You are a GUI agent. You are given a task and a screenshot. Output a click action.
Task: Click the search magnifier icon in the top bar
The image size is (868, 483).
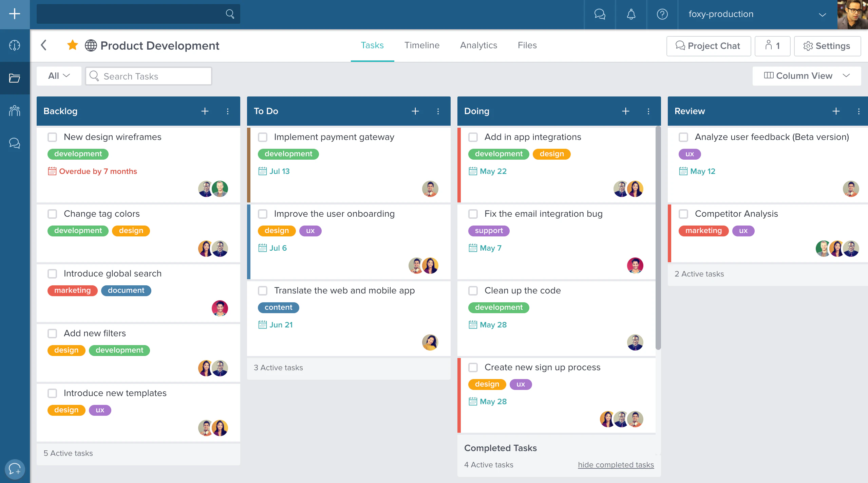(230, 14)
